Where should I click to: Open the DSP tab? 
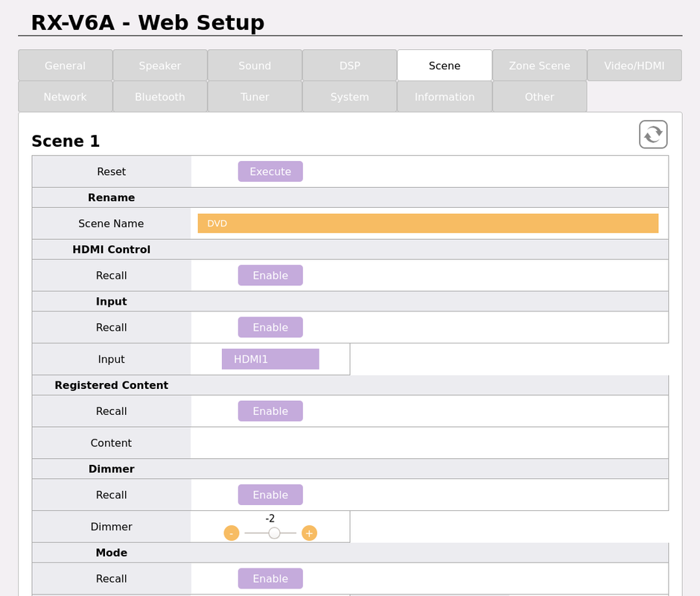click(350, 66)
